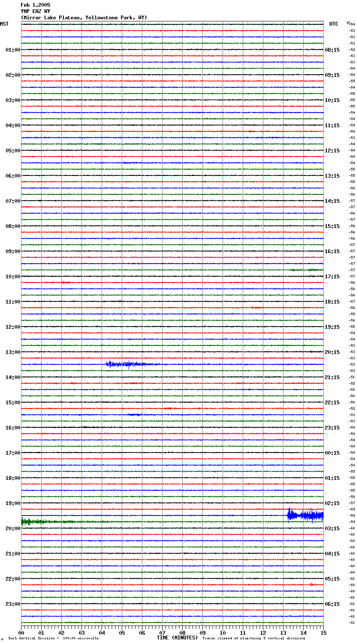Select the 02:00 MST time label
This screenshot has height=644, width=357.
click(x=13, y=75)
